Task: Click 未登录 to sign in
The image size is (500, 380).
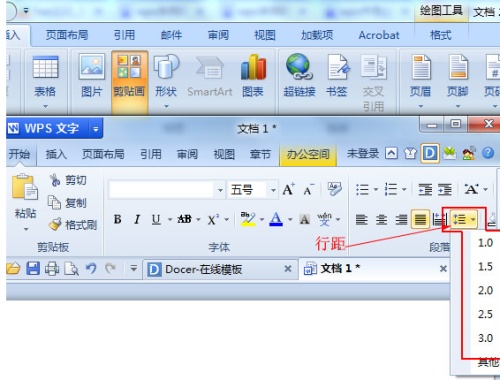Action: 363,153
